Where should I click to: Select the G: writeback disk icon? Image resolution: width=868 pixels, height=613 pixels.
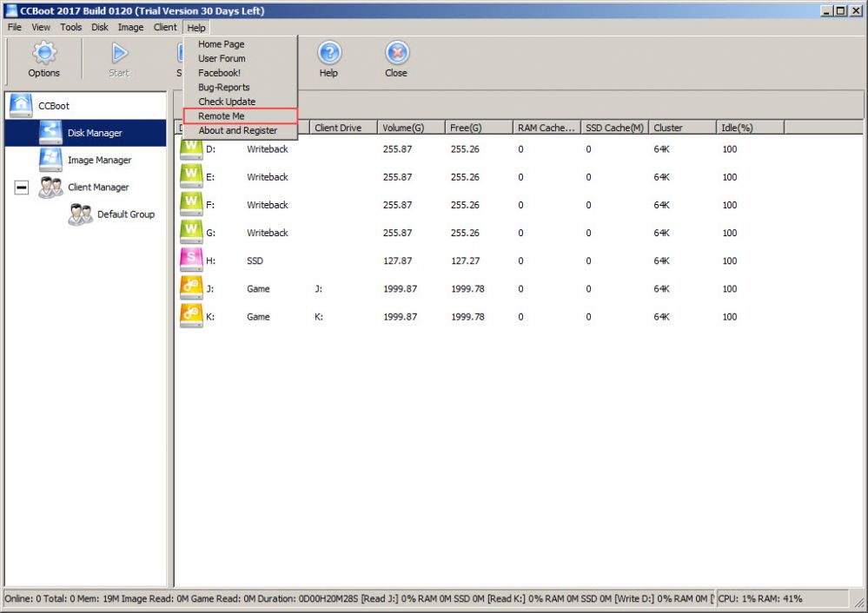click(191, 233)
